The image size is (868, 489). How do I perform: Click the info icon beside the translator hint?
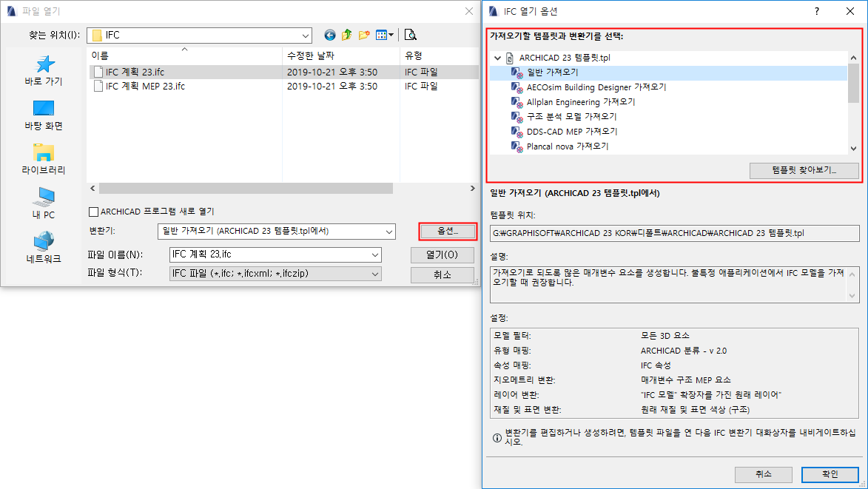pos(497,437)
